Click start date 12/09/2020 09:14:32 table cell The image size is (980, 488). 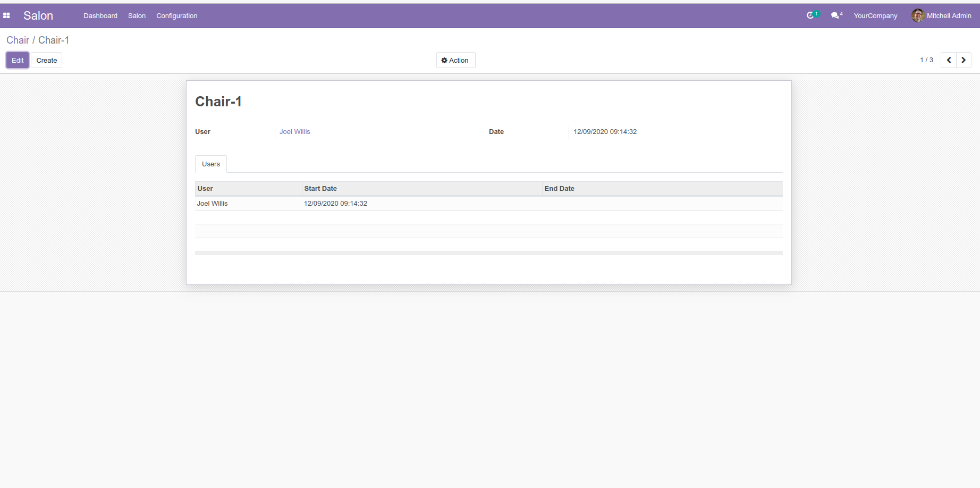(x=422, y=204)
